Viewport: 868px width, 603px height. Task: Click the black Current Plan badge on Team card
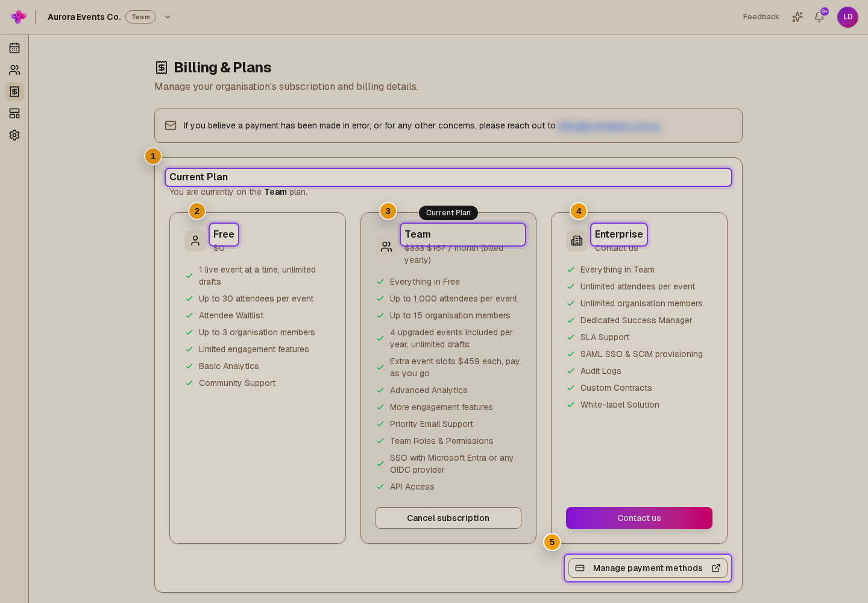tap(448, 213)
